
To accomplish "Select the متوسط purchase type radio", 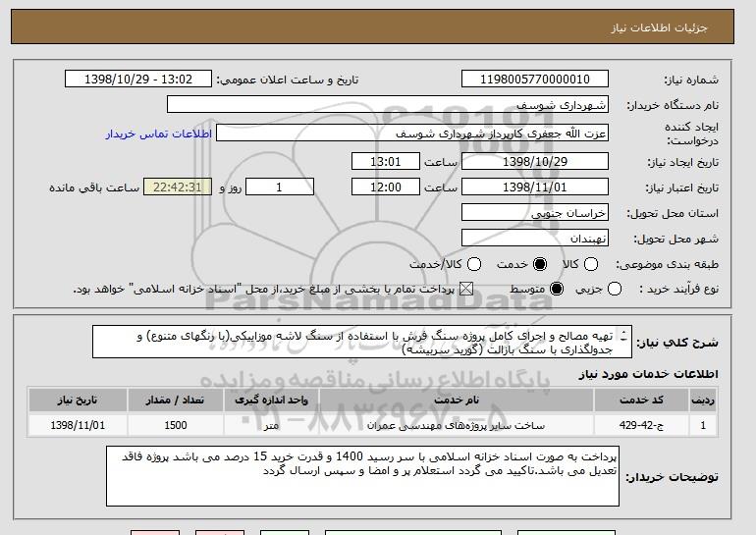I will pyautogui.click(x=557, y=289).
